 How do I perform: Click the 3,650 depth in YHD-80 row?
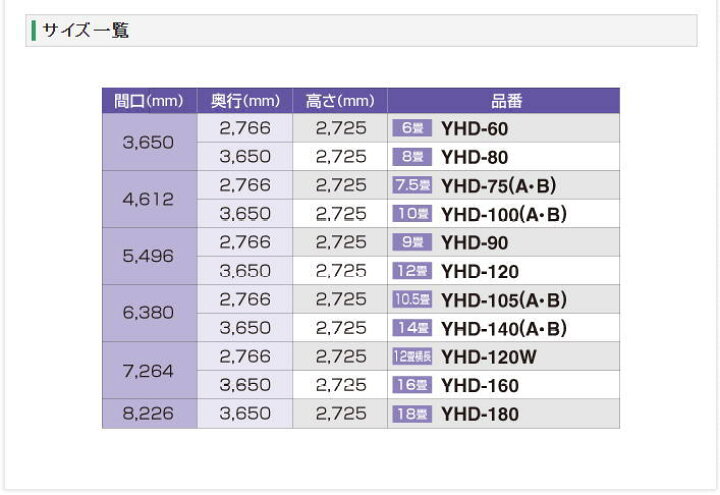[245, 157]
